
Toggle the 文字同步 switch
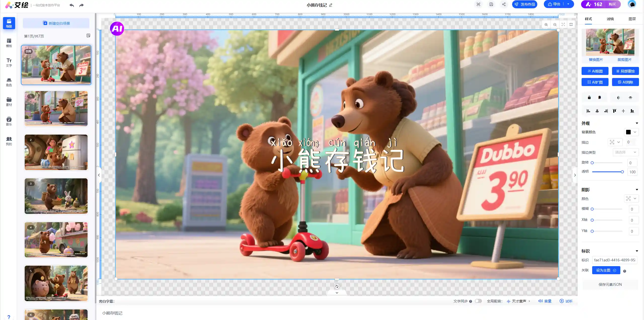(x=478, y=301)
